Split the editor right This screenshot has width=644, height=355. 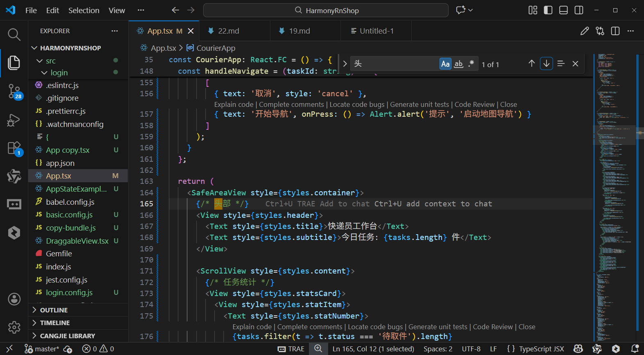pos(615,31)
